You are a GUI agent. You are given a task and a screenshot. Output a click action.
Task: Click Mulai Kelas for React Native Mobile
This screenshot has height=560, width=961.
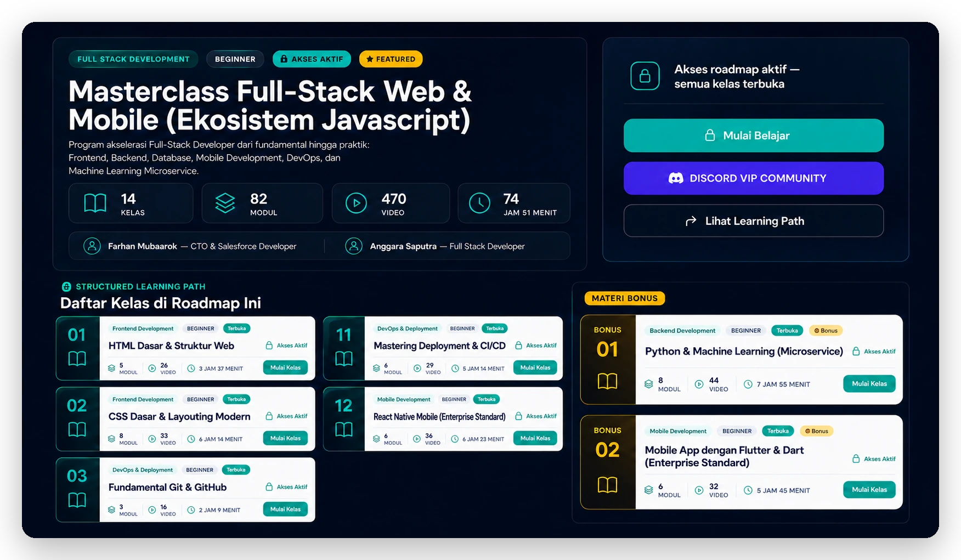click(535, 438)
